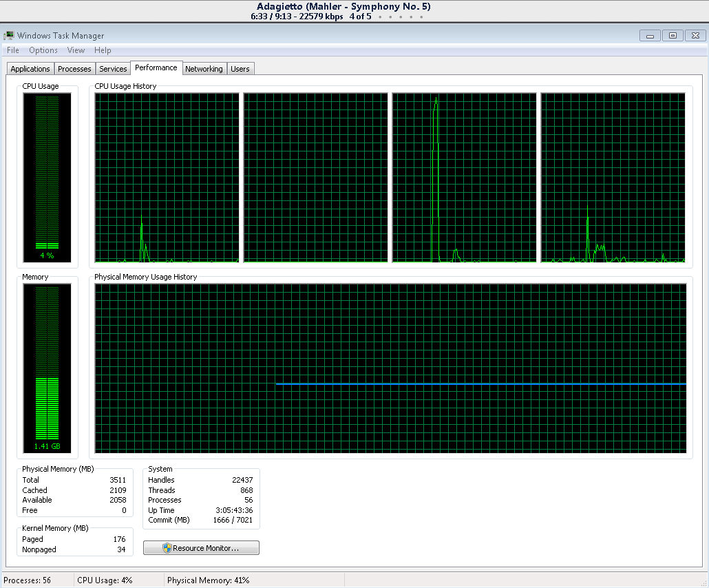Open the Options menu

click(x=43, y=50)
